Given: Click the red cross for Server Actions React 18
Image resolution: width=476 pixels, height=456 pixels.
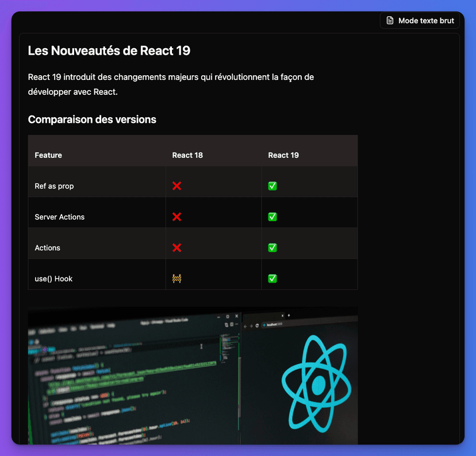Looking at the screenshot, I should click(176, 217).
